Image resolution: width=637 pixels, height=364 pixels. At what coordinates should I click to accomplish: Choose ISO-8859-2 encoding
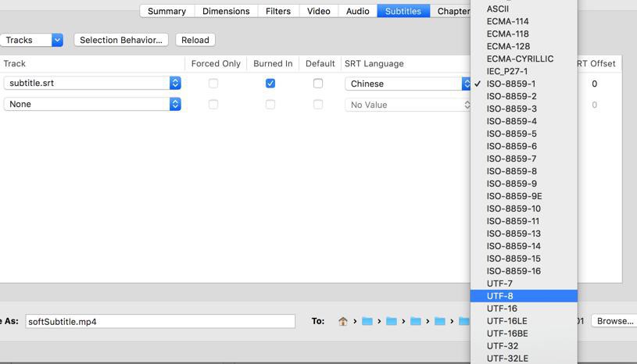[524, 97]
